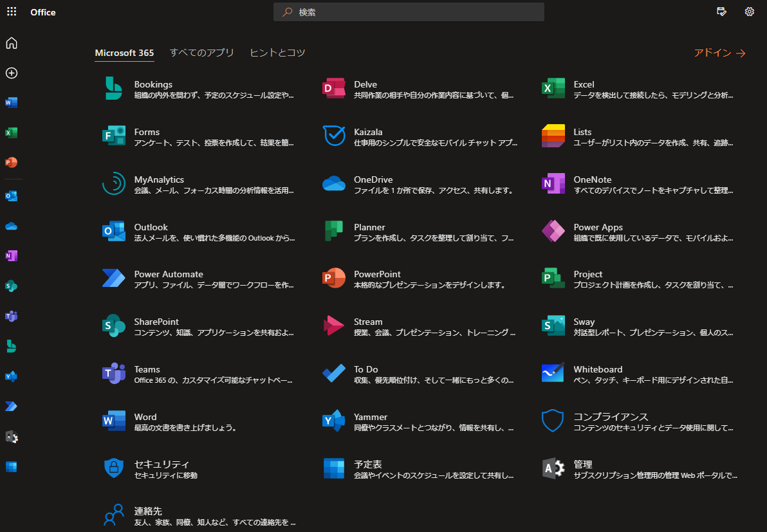The width and height of the screenshot is (767, 532).
Task: Open the Planner app icon
Action: click(333, 231)
